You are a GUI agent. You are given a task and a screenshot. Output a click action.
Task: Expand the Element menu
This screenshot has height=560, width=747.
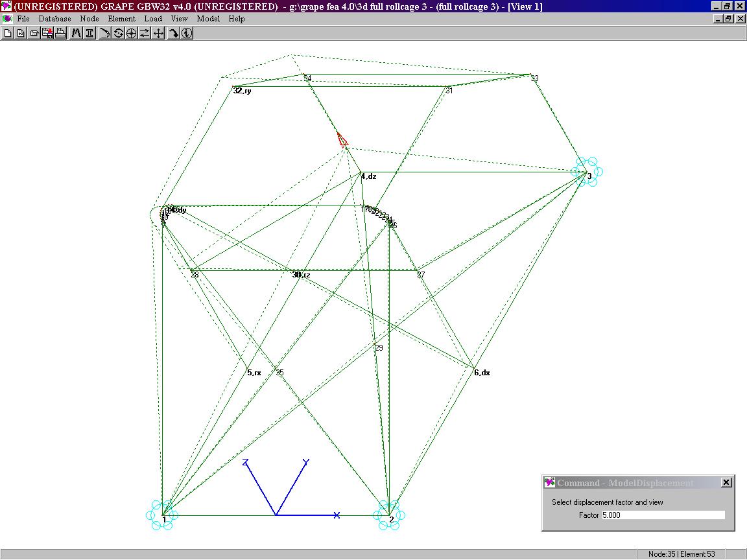click(x=121, y=19)
